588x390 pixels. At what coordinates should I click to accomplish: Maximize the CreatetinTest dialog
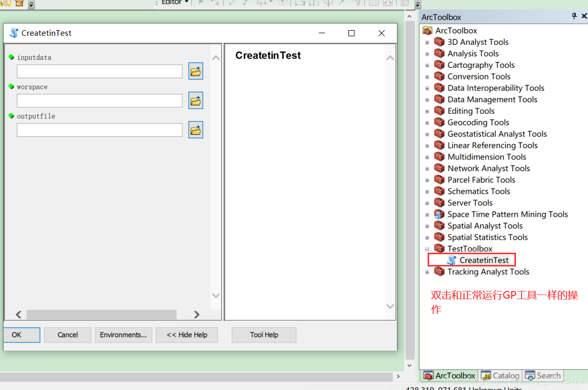(351, 33)
